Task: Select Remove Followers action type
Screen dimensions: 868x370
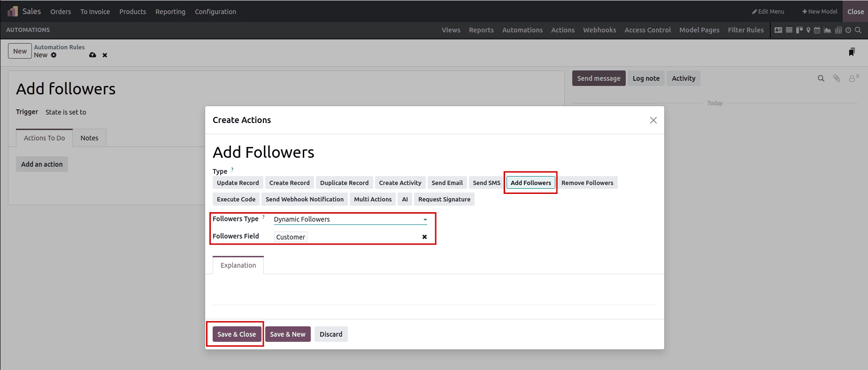Action: coord(587,183)
